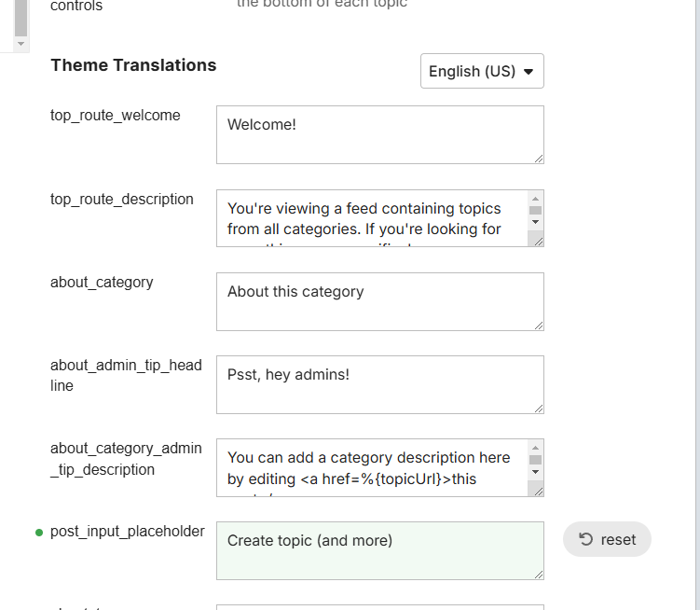Click the about_category_admin_tip_description text area

[372, 467]
